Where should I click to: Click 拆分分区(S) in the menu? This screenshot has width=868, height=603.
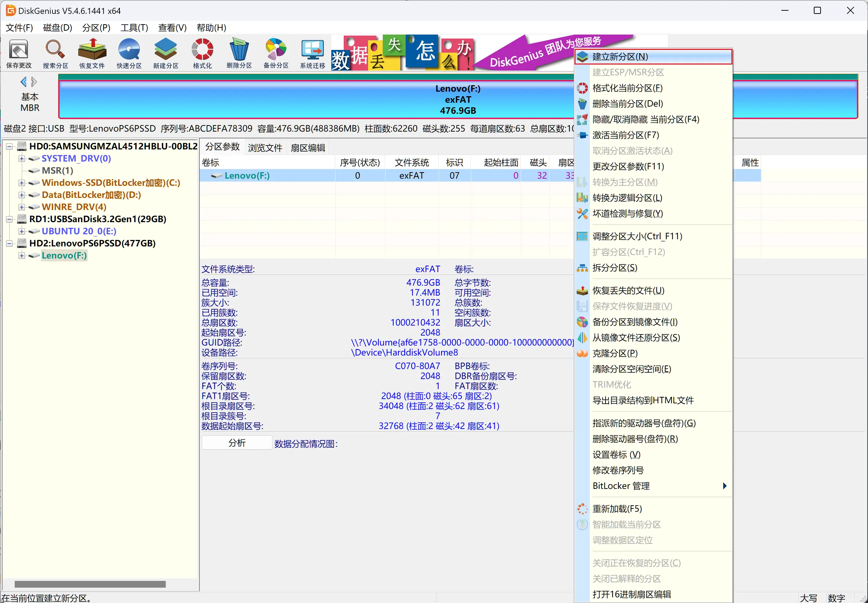653,268
